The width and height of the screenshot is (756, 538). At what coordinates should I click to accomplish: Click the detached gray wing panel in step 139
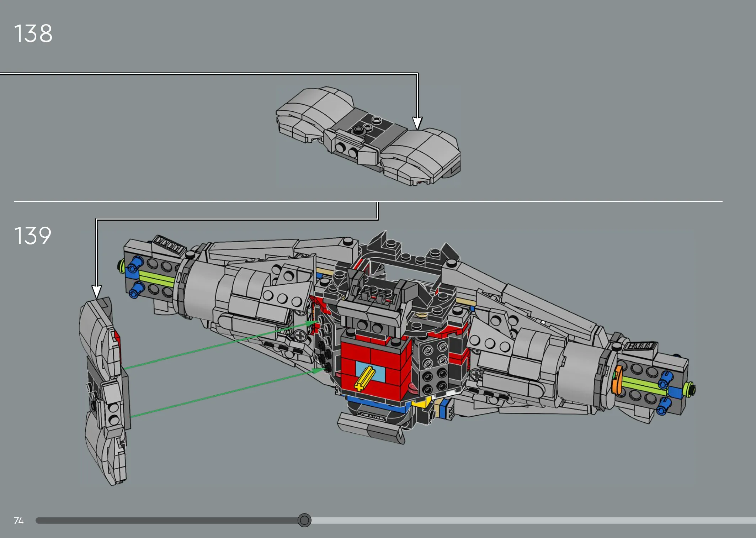tap(105, 391)
